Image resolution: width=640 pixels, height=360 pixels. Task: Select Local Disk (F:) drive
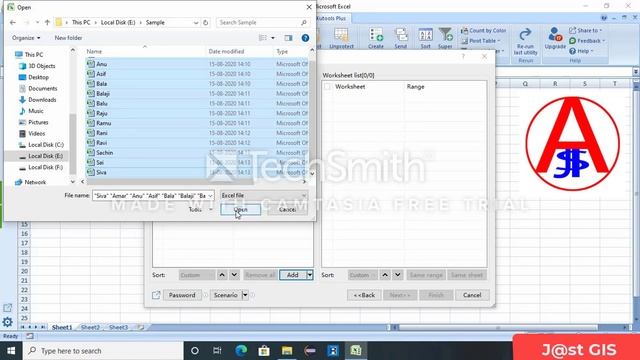click(45, 167)
